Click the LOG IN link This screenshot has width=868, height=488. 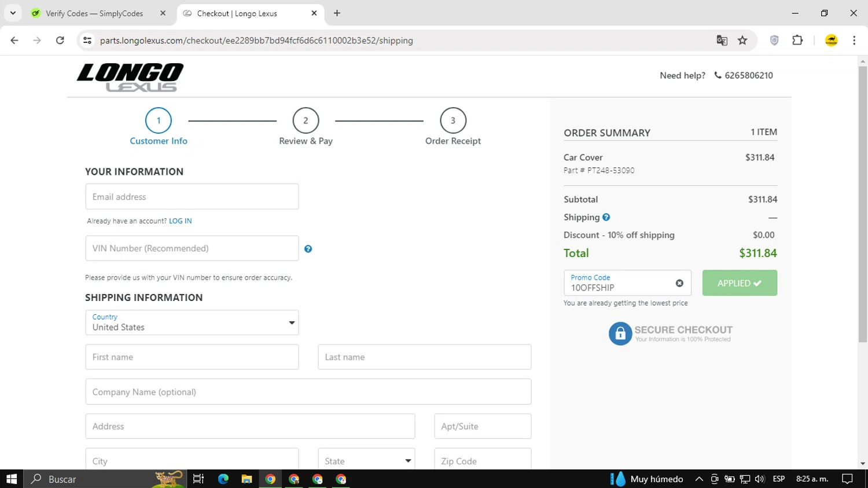pos(181,221)
